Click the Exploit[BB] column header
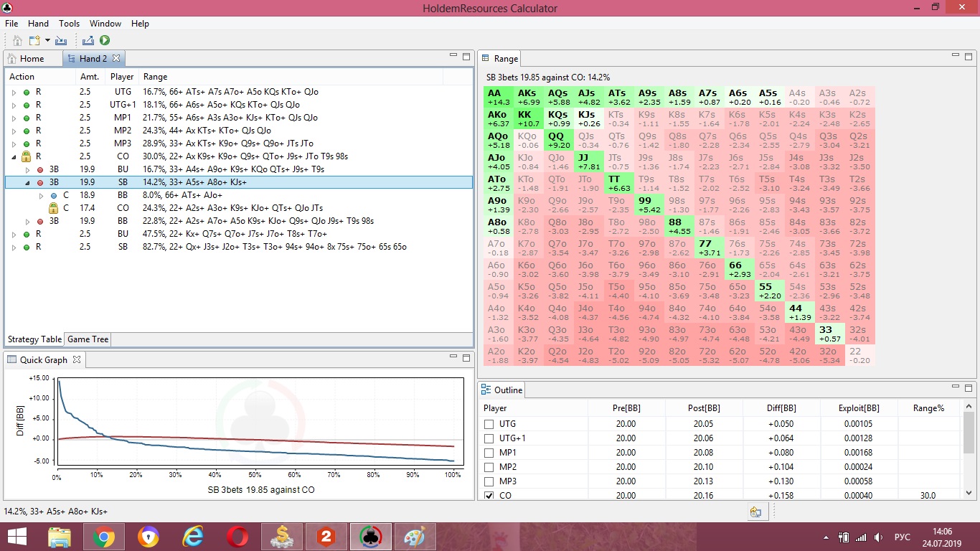980x551 pixels. [859, 408]
